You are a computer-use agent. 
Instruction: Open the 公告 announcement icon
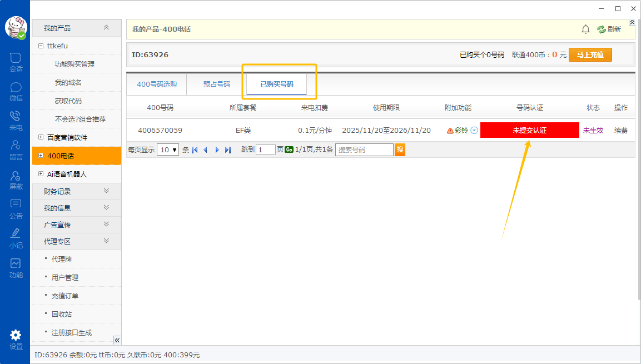coord(16,208)
